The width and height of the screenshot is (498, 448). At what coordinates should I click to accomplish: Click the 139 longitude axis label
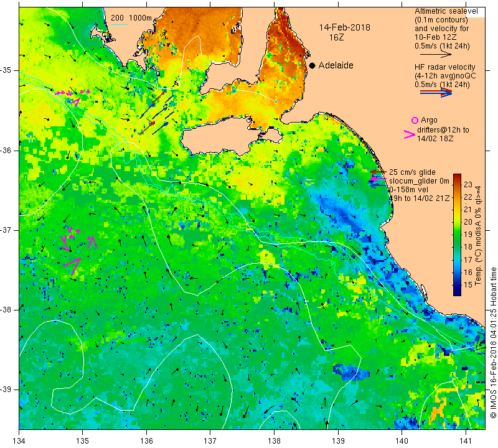[x=338, y=441]
